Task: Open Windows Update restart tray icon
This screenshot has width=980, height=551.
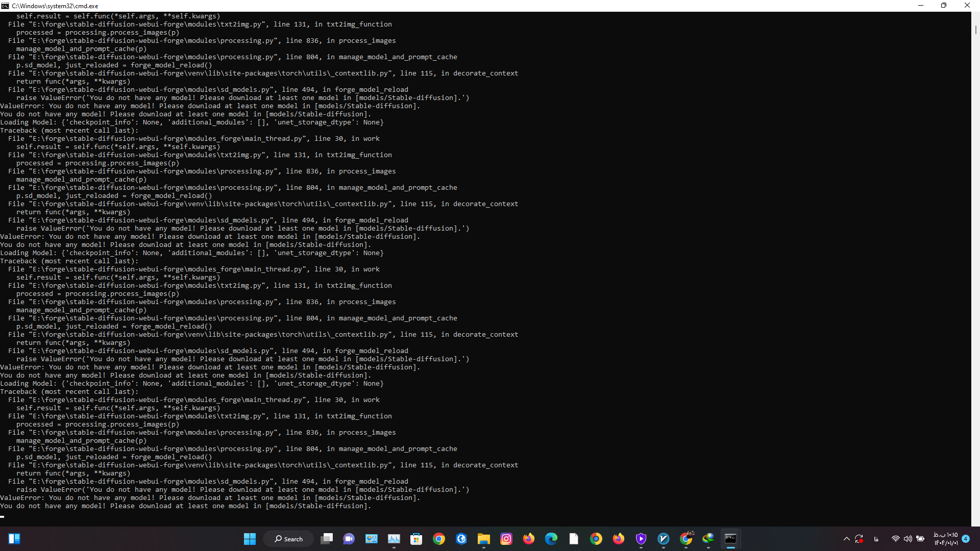Action: [x=859, y=539]
